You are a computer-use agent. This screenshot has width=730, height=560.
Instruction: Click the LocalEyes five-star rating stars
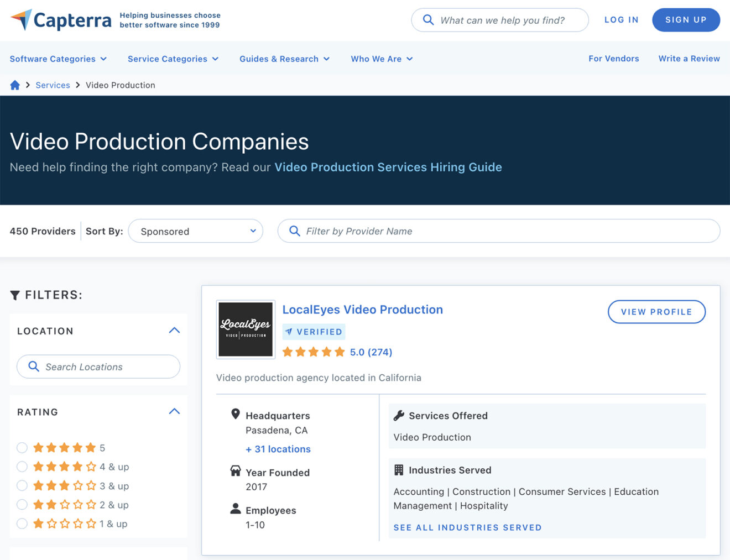[314, 352]
